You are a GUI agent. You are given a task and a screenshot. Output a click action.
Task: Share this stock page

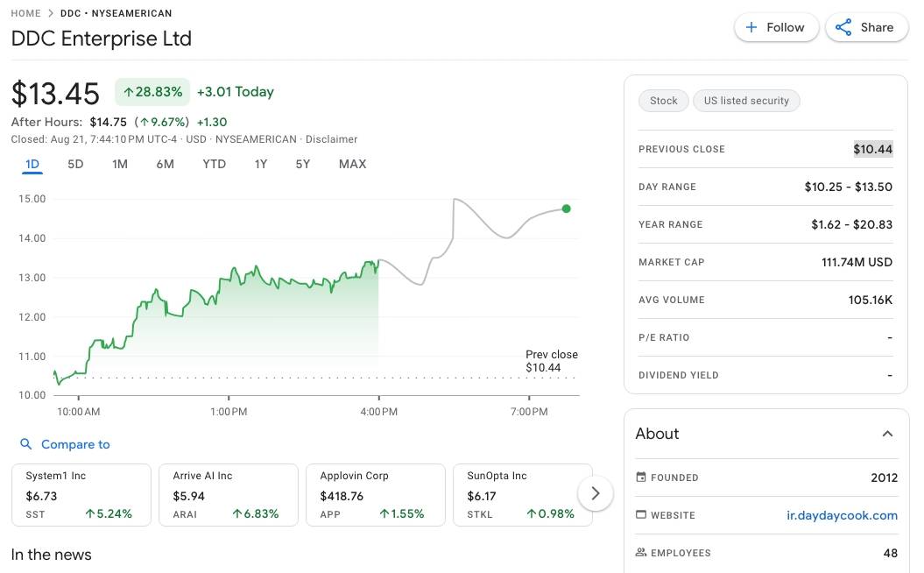(867, 28)
